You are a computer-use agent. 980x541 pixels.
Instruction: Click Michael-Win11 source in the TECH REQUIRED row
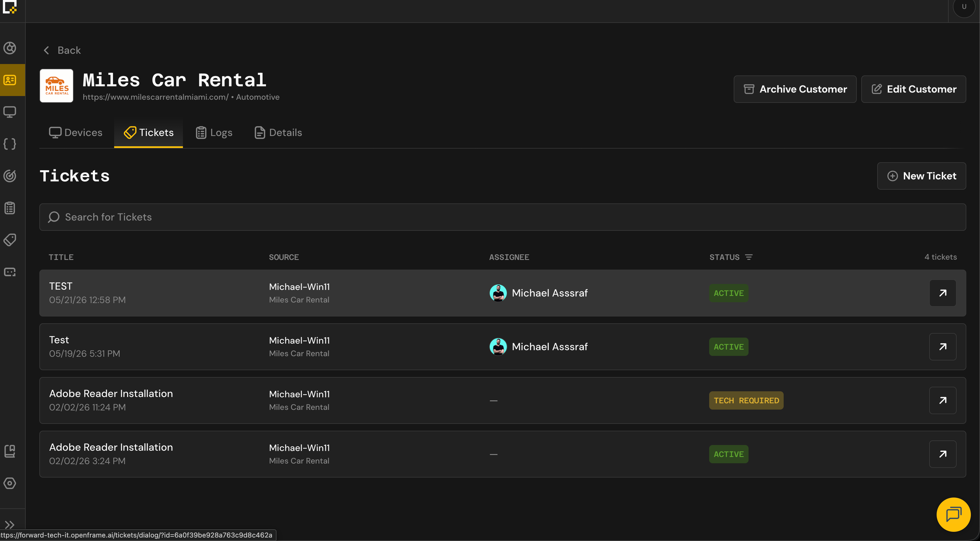point(300,394)
